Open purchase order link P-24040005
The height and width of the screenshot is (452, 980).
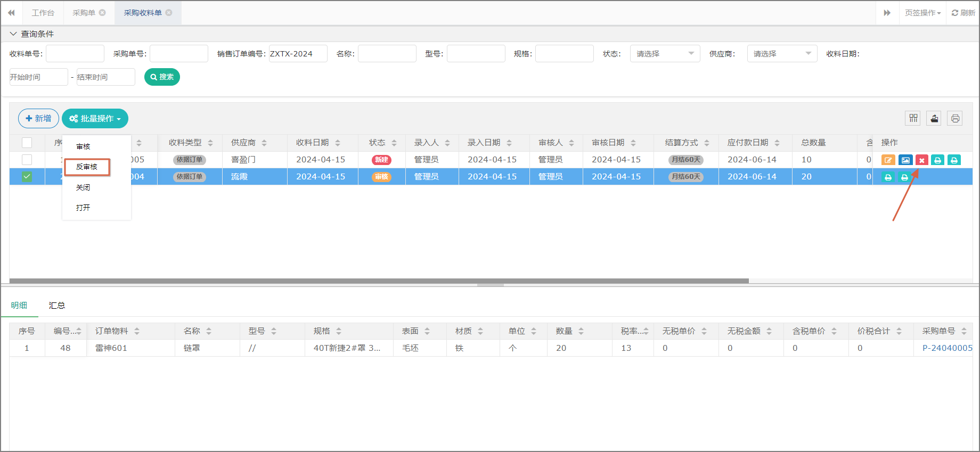pyautogui.click(x=947, y=348)
